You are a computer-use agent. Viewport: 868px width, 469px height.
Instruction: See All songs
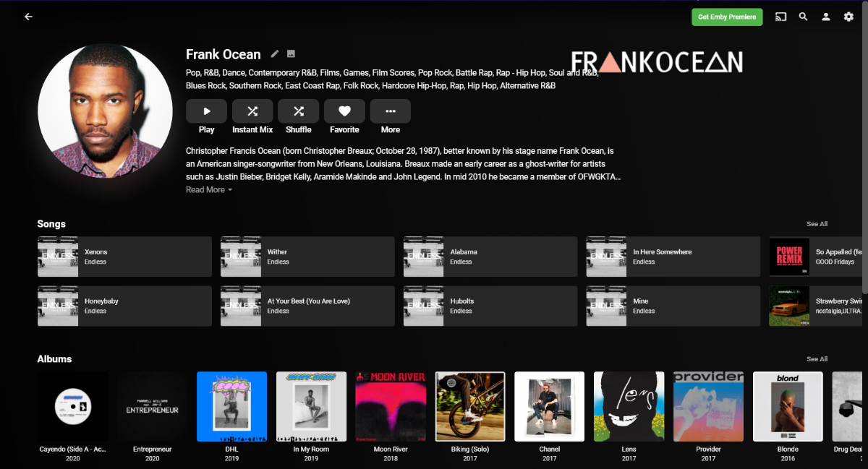tap(817, 224)
